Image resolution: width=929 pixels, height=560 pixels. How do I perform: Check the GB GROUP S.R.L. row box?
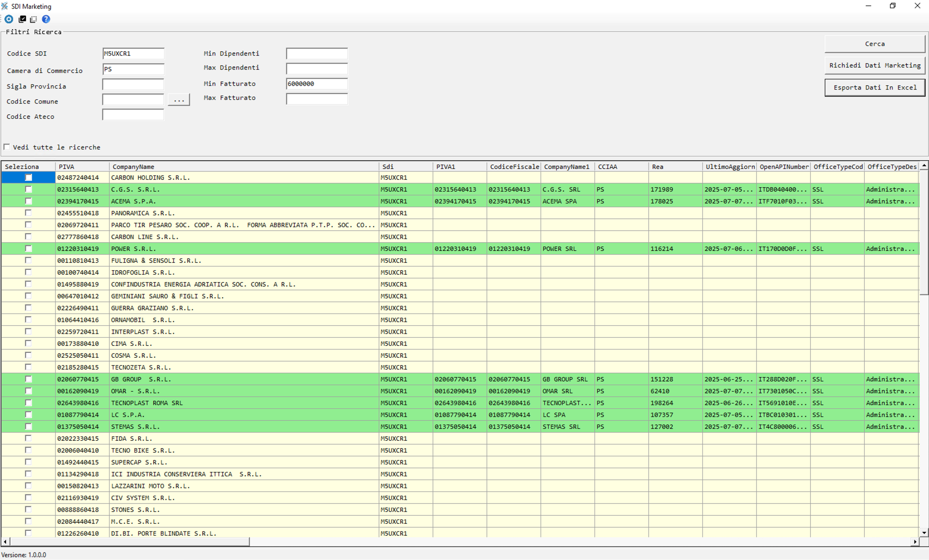(29, 379)
